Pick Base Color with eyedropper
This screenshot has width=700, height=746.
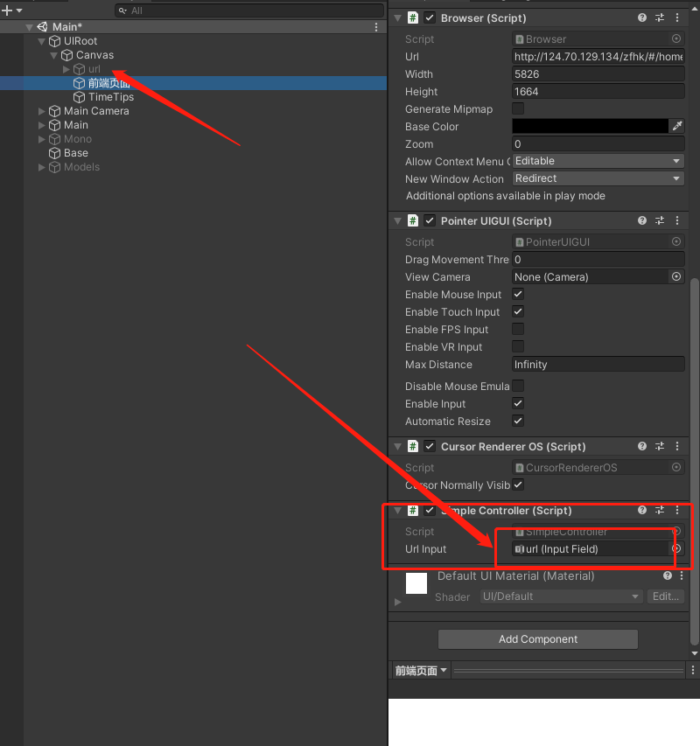click(x=676, y=126)
